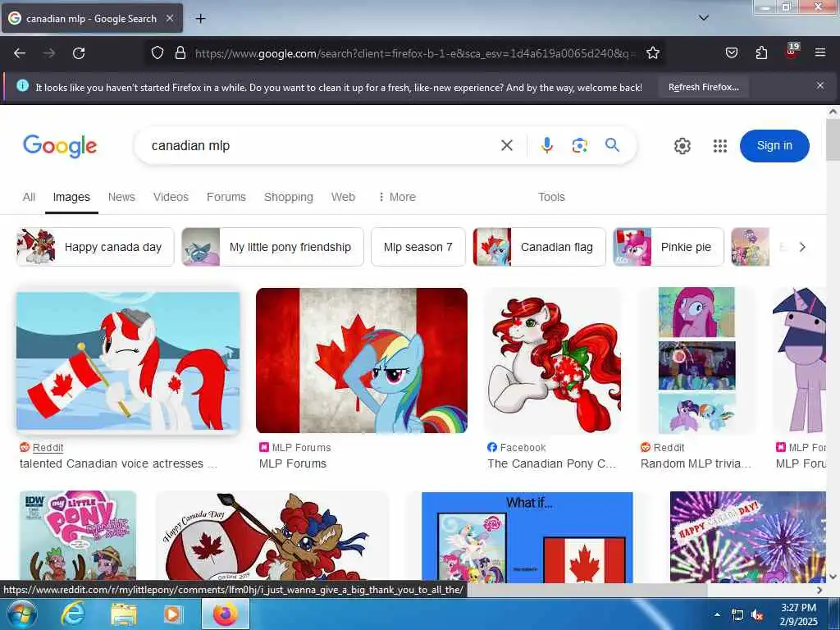The height and width of the screenshot is (630, 840).
Task: Click the vertical page scrollbar thumb
Action: coord(833,139)
